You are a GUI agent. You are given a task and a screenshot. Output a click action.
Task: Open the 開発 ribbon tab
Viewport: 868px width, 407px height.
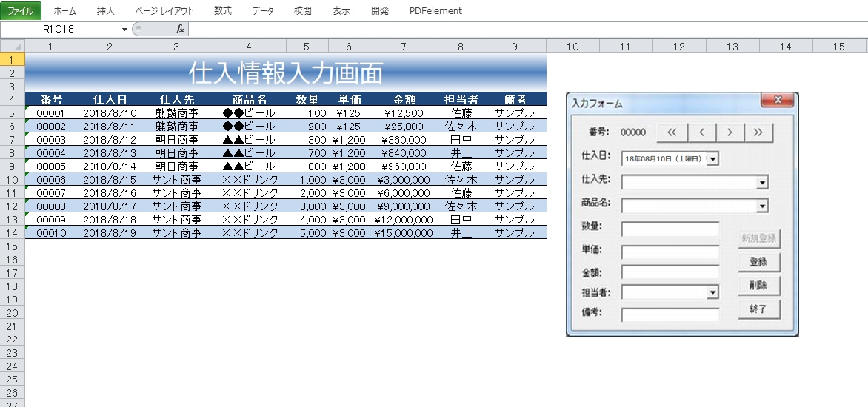(380, 10)
